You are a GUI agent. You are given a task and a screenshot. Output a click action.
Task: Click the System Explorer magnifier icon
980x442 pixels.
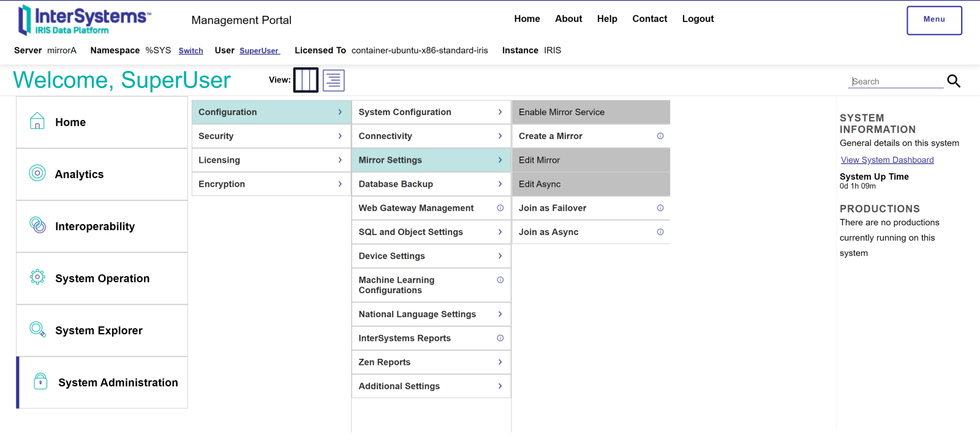(37, 329)
